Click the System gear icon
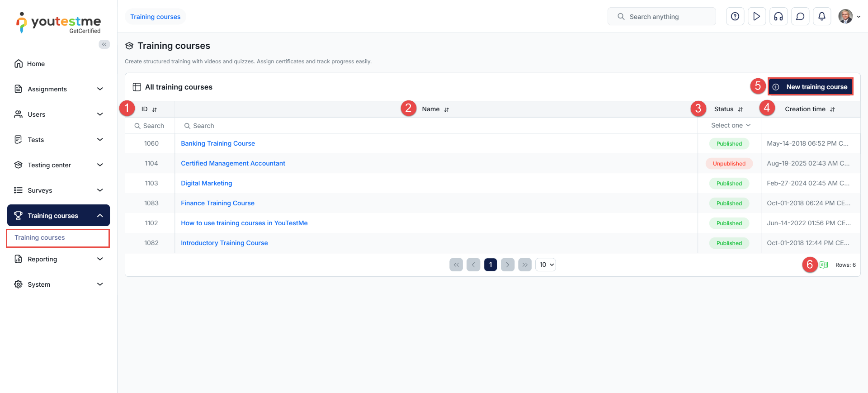 (x=19, y=284)
